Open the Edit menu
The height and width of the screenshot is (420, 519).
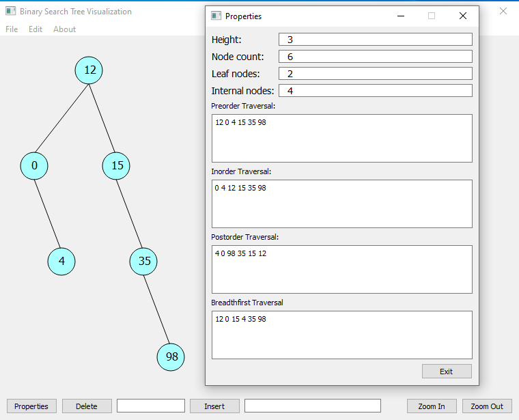point(36,29)
